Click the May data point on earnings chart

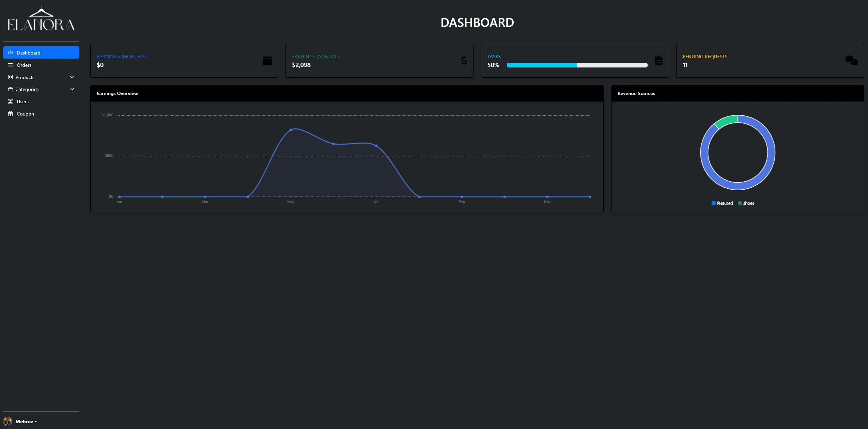click(291, 130)
